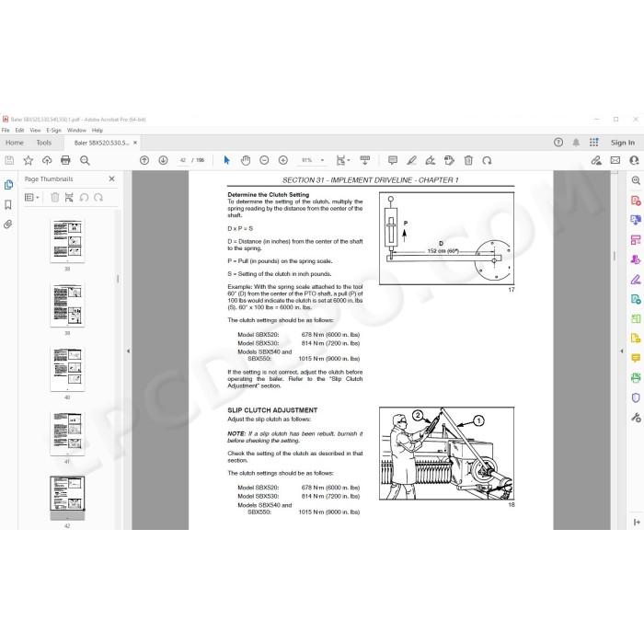
Task: Open notifications bell
Action: [x=576, y=143]
